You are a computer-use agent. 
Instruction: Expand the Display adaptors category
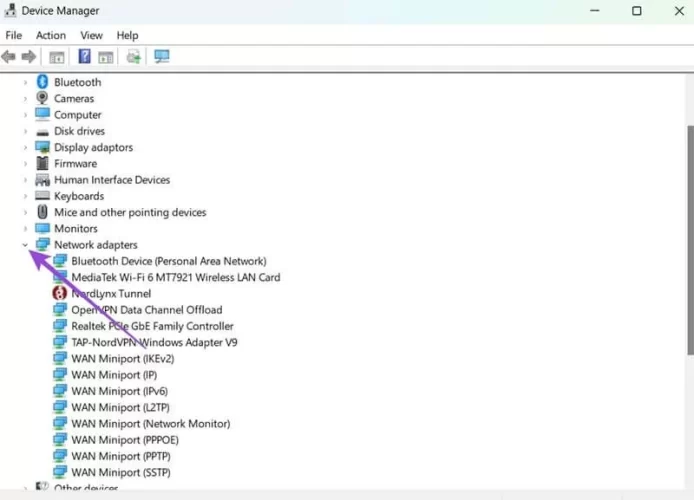[x=25, y=148]
